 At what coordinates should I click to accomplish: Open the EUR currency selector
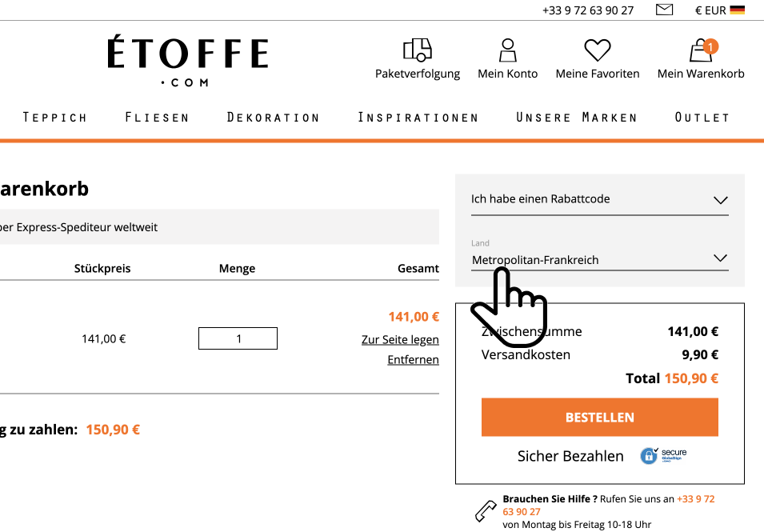coord(710,10)
